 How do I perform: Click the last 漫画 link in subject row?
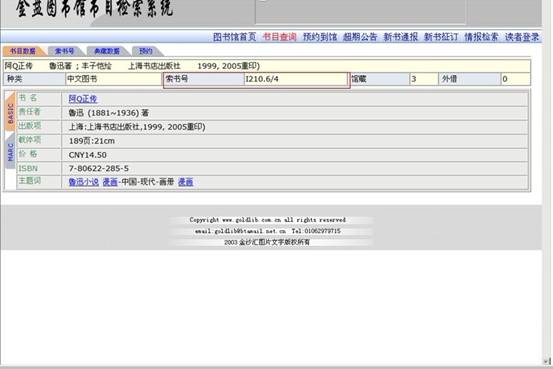pos(186,182)
